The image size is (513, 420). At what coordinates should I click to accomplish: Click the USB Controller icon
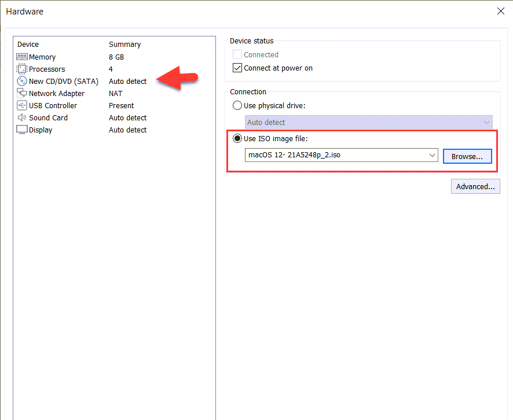pos(22,105)
